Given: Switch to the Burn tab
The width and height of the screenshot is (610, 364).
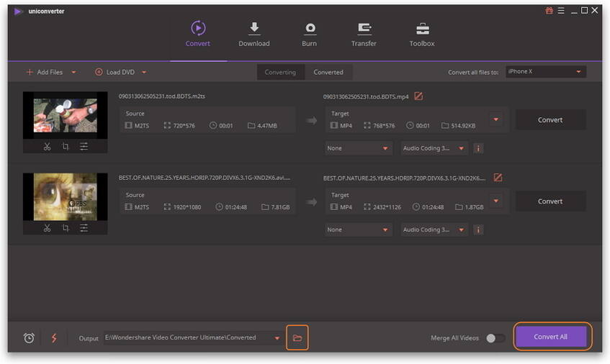Looking at the screenshot, I should (x=309, y=35).
